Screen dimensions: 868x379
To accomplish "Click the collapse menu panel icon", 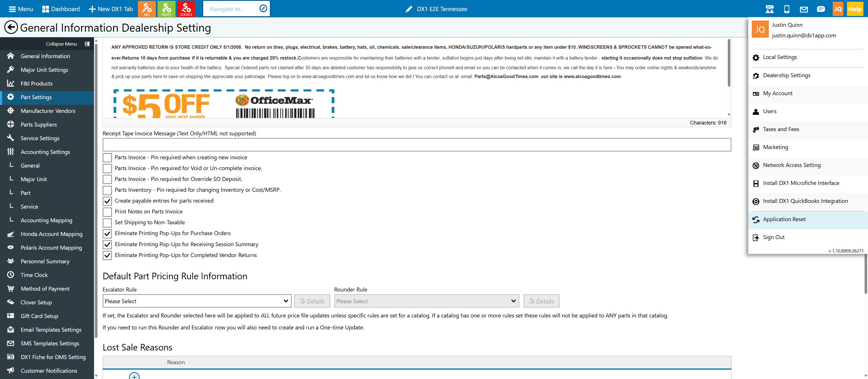I will click(87, 44).
